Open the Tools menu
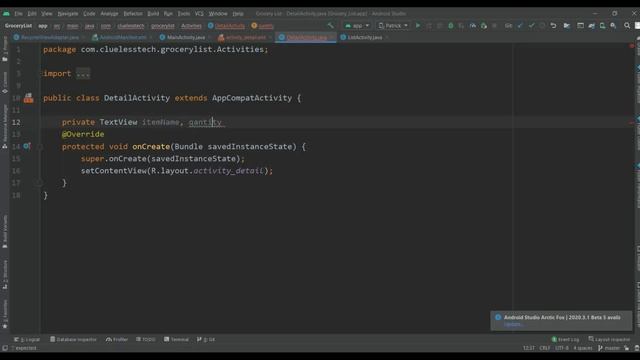 point(183,13)
